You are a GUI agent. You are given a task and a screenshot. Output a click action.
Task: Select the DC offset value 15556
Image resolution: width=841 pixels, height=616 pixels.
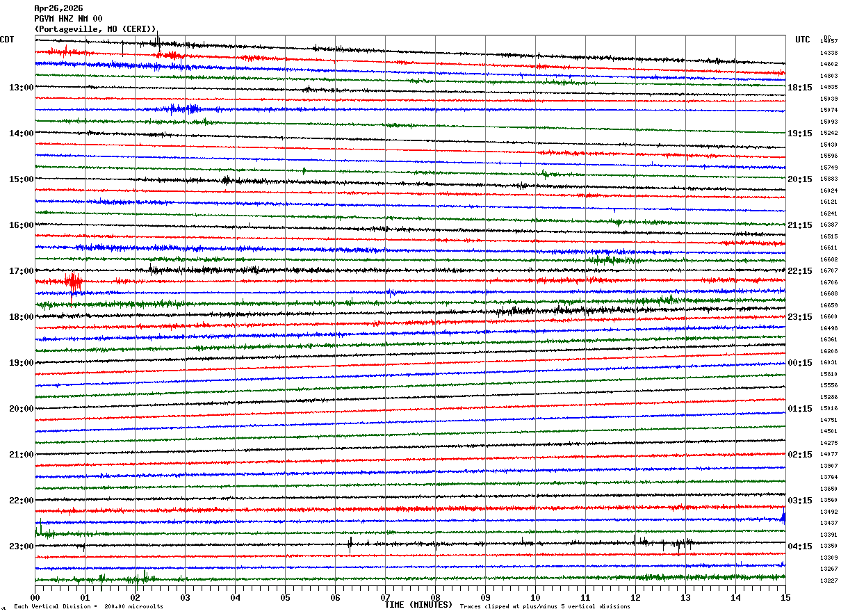(x=828, y=386)
